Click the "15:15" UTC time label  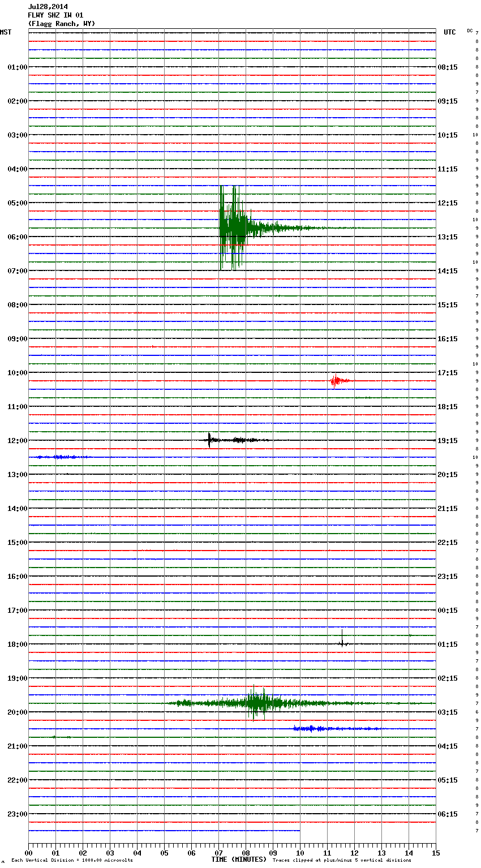pyautogui.click(x=448, y=305)
